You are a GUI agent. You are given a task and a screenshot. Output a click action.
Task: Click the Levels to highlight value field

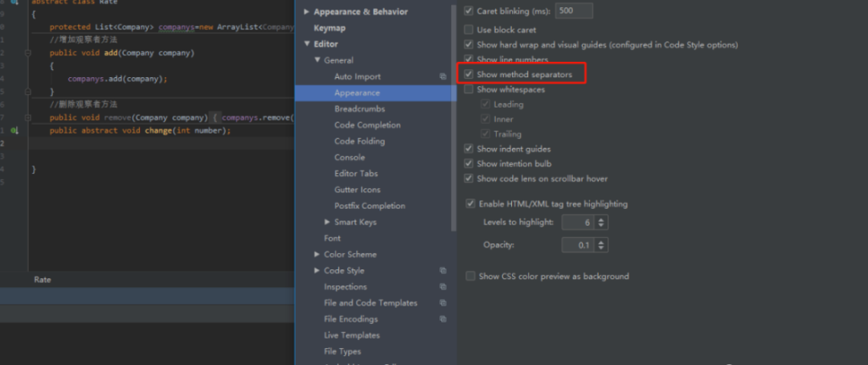(579, 223)
